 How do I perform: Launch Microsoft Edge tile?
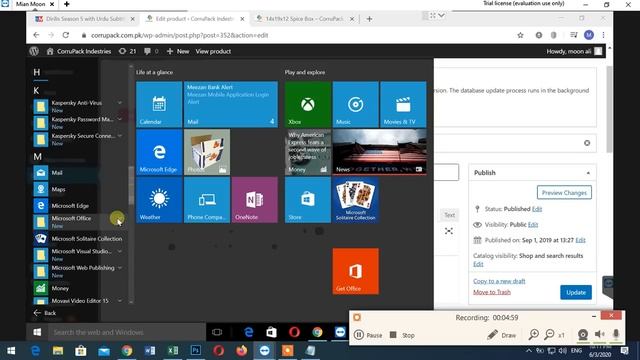coord(159,152)
